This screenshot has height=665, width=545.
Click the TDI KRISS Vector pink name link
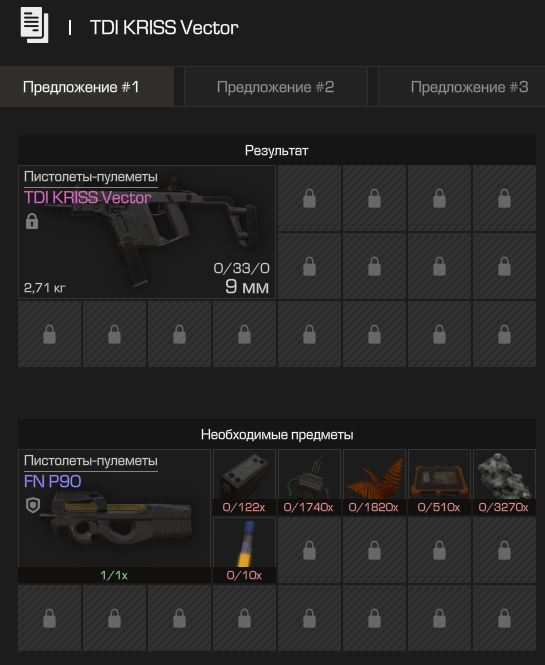(x=87, y=198)
